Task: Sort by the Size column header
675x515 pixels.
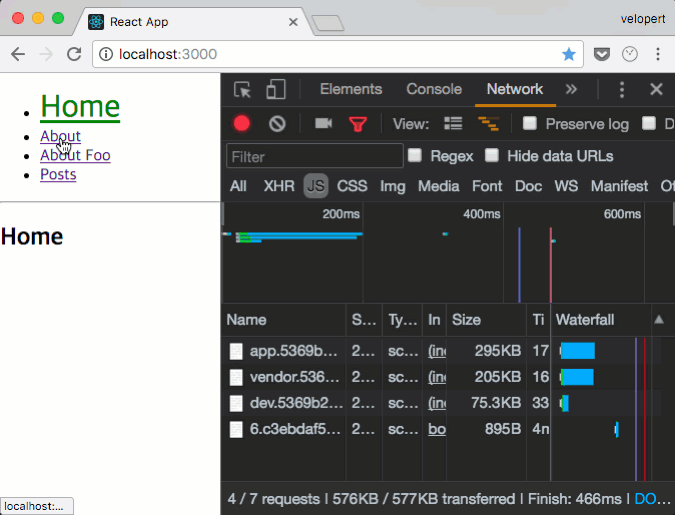Action: [x=486, y=320]
